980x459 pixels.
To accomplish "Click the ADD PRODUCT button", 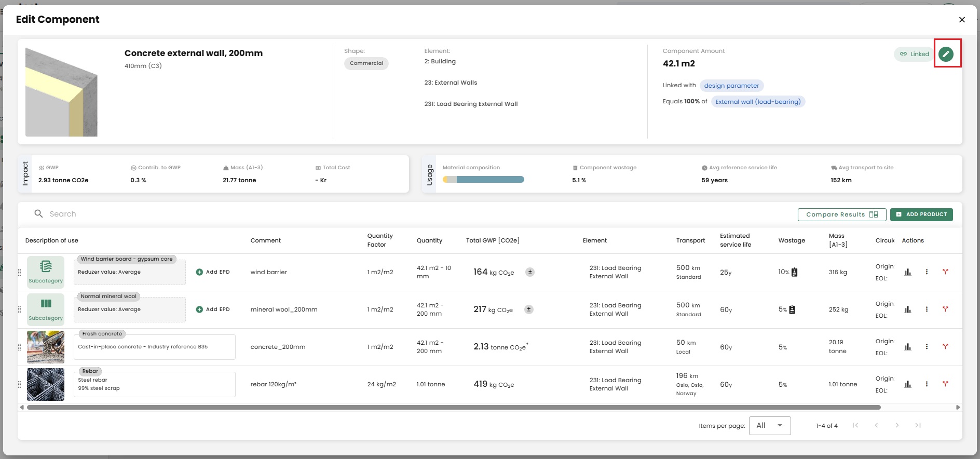I will coord(921,214).
